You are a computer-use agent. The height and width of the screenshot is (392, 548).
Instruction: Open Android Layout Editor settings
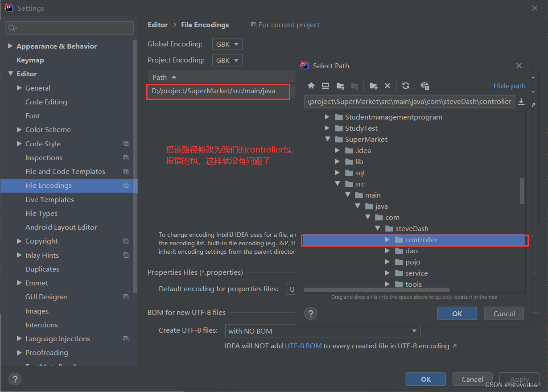61,227
